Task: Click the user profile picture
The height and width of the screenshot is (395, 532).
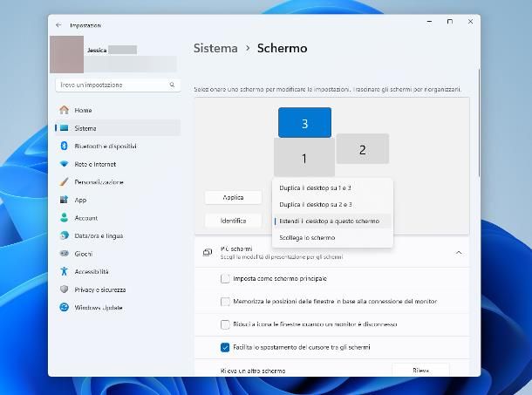Action: point(67,54)
